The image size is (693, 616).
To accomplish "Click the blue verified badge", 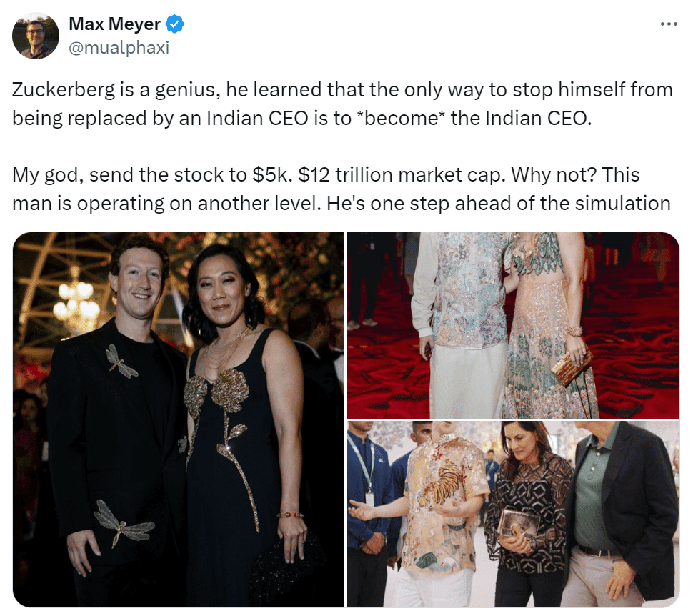I will click(x=174, y=24).
